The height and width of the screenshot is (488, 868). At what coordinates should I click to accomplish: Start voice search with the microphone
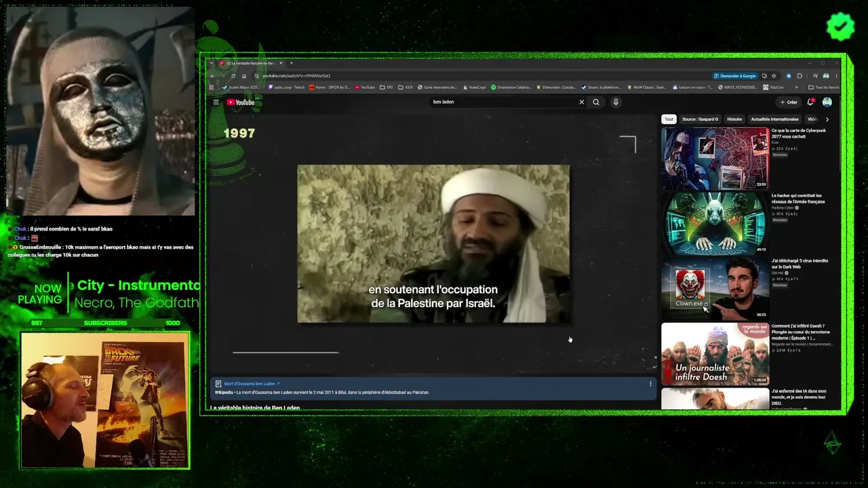(x=616, y=102)
